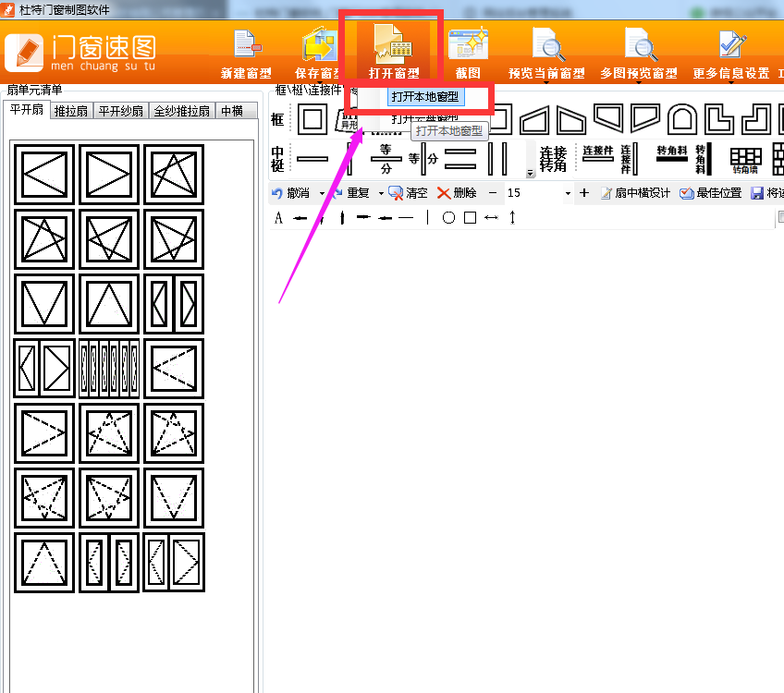
Task: Select the single horizontal mullion tool
Action: click(312, 159)
